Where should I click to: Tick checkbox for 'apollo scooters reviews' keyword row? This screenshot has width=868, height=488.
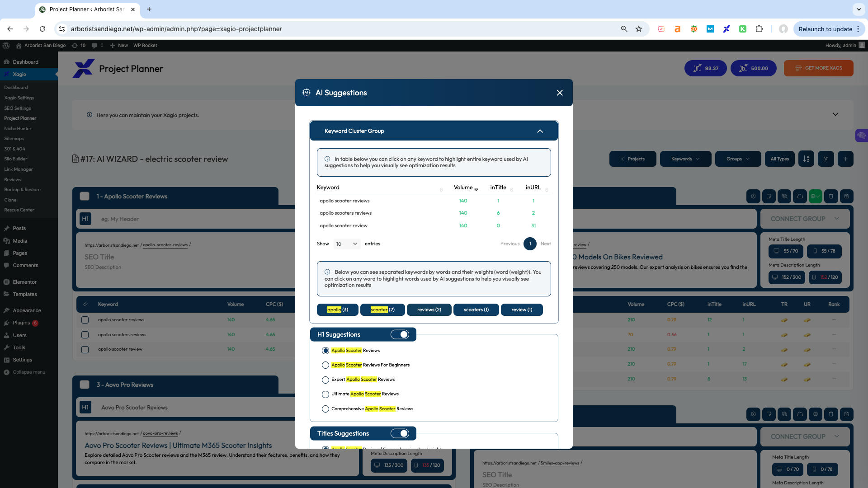(x=85, y=335)
